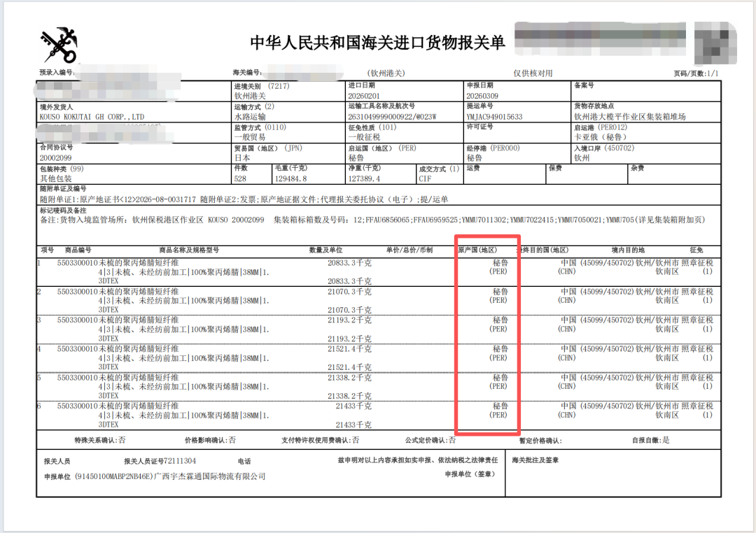Viewport: 756px width, 533px height.
Task: Click the 境内目的地 column header
Action: click(x=628, y=250)
